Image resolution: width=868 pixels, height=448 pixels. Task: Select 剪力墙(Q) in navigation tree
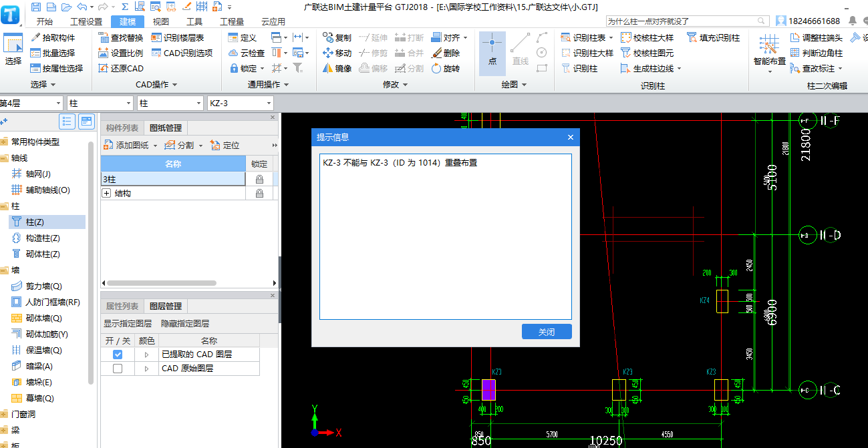(x=43, y=286)
